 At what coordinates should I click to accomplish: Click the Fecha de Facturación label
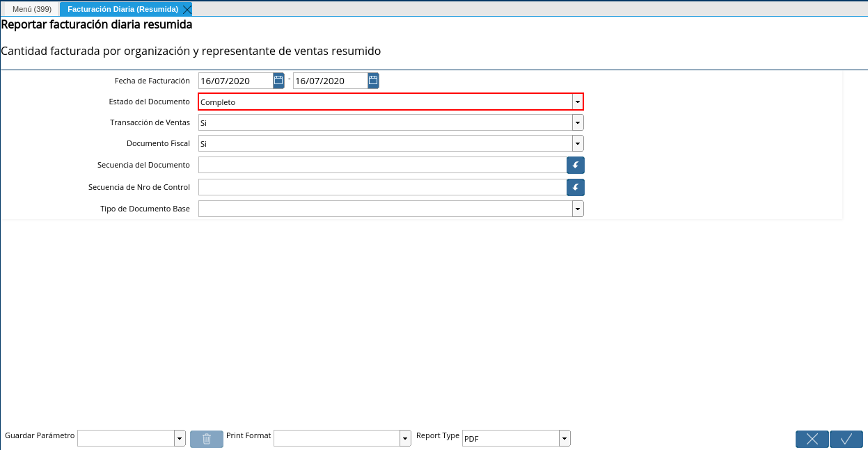tap(152, 81)
